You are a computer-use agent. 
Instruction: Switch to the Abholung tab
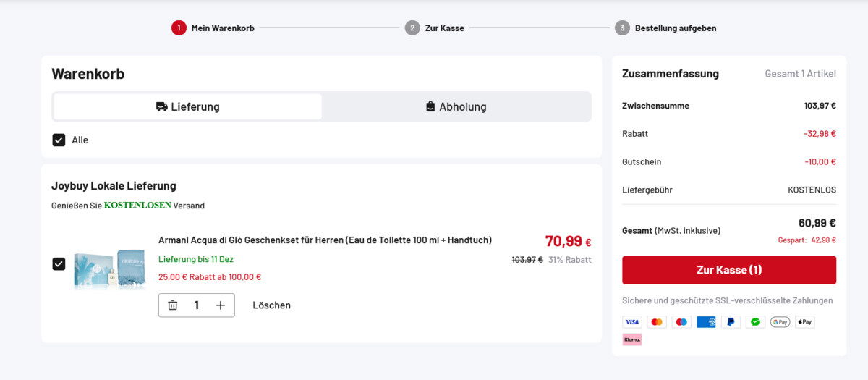tap(456, 107)
